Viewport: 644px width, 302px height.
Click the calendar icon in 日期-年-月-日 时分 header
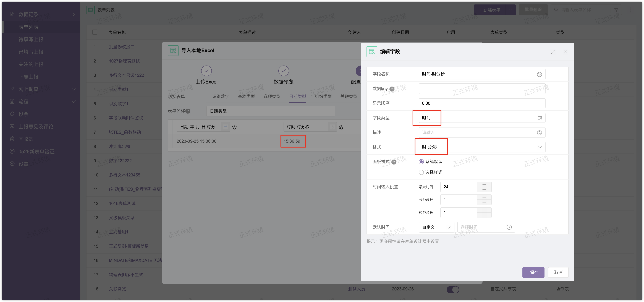(225, 127)
